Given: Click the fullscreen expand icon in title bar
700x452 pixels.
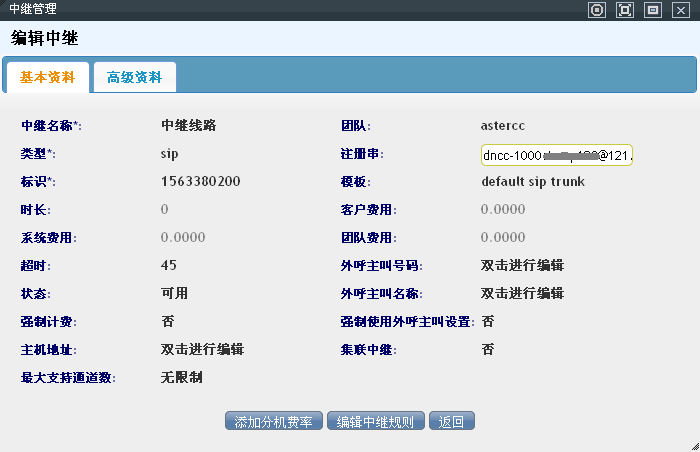Looking at the screenshot, I should point(625,10).
